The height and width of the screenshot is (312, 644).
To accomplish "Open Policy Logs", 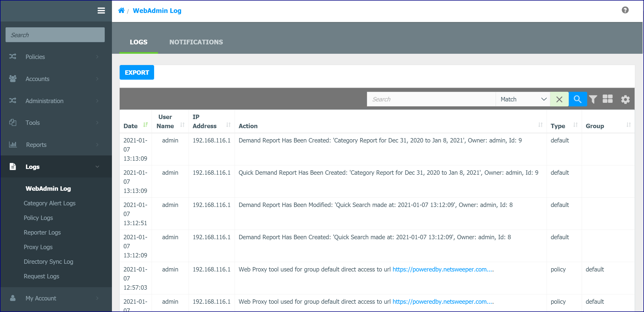I will (x=38, y=218).
